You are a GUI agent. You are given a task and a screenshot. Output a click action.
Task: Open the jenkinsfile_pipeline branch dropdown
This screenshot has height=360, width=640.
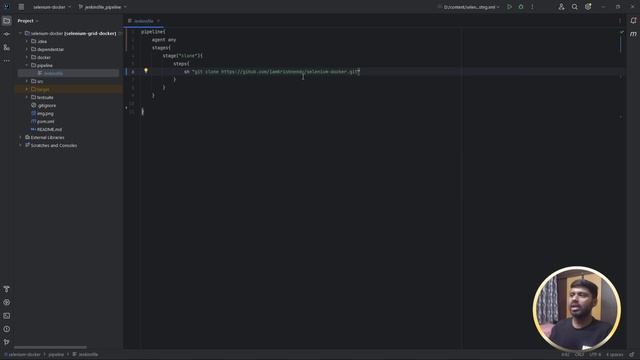point(102,7)
